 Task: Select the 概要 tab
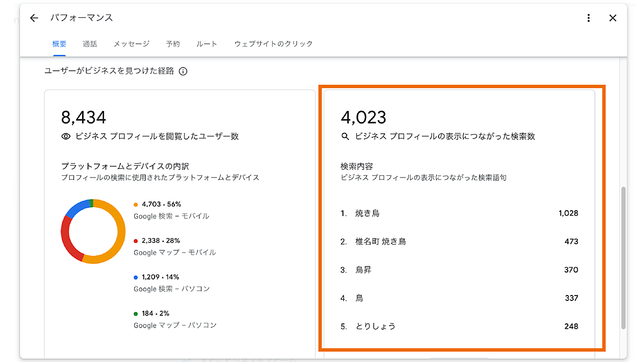pos(59,44)
